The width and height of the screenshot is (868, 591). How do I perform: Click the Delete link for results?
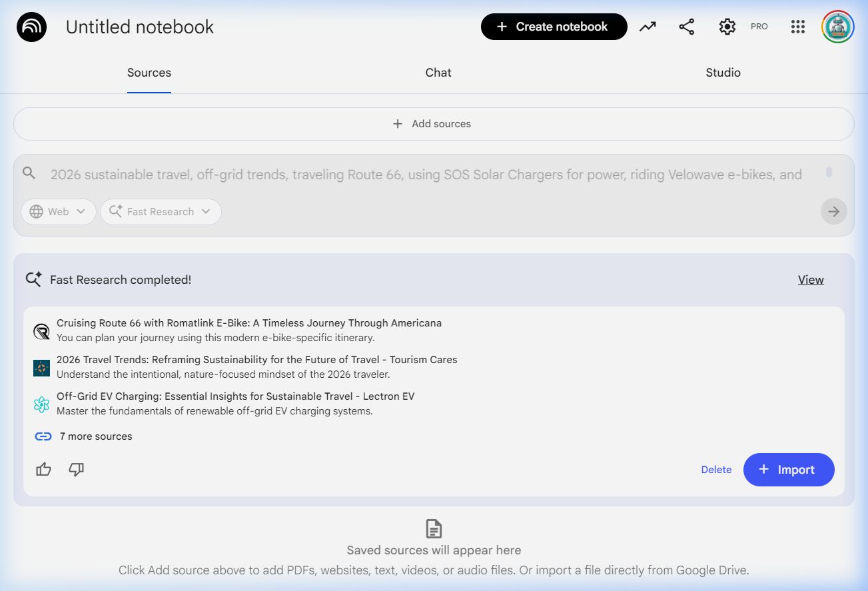point(716,470)
